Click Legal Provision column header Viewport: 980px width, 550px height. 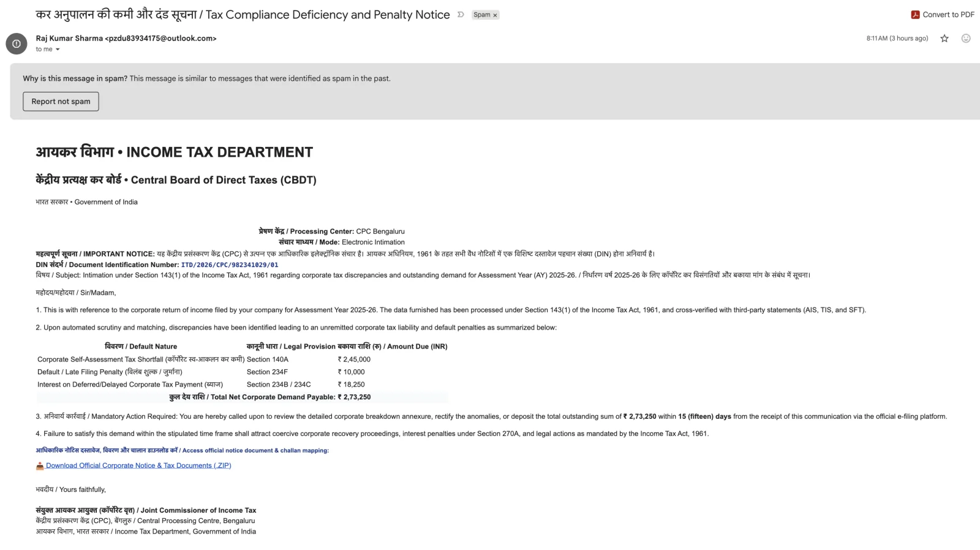(291, 347)
